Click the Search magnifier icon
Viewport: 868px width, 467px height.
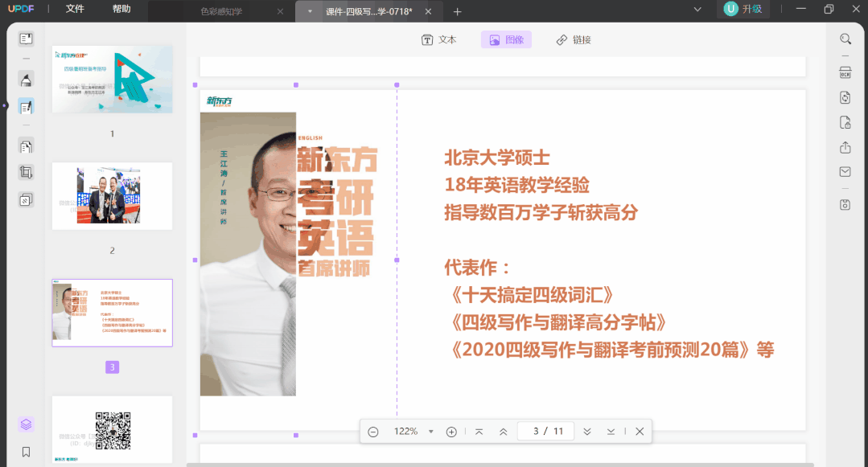[x=845, y=39]
